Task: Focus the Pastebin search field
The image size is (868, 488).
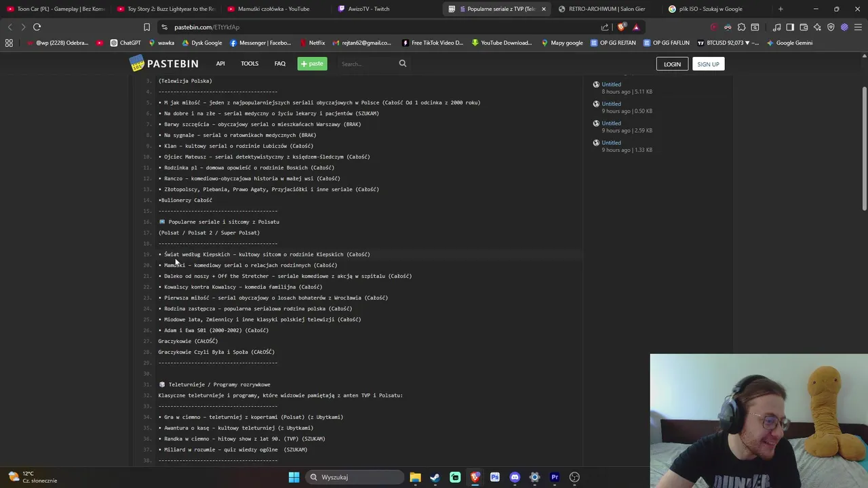Action: click(x=366, y=64)
